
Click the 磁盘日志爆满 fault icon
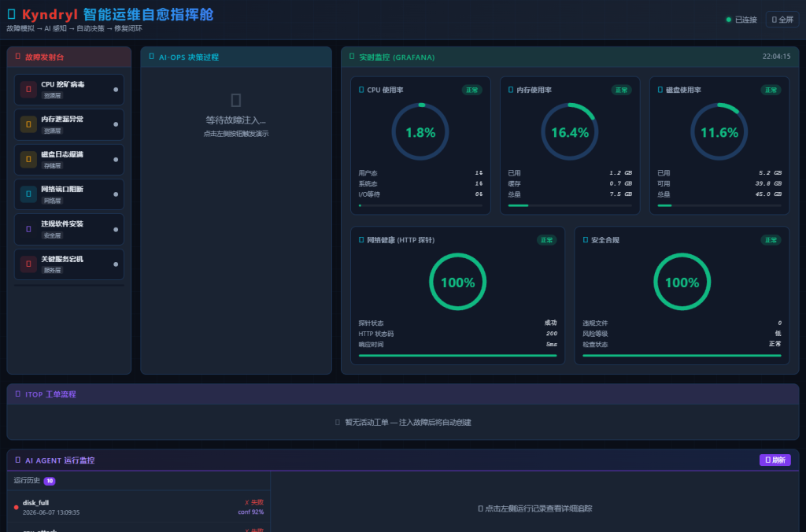28,159
